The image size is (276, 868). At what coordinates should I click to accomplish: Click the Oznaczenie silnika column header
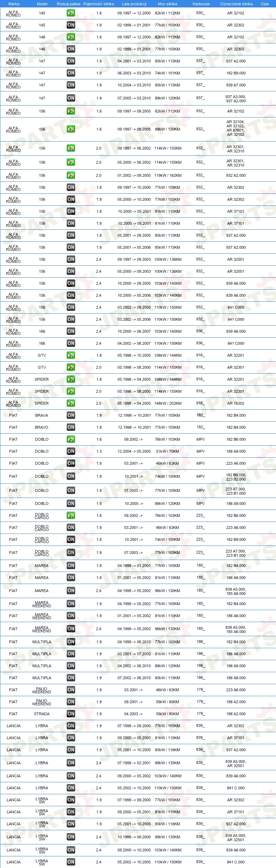236,4
